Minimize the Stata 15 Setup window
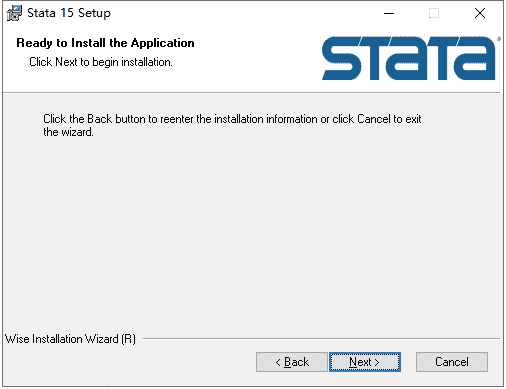 click(x=389, y=13)
